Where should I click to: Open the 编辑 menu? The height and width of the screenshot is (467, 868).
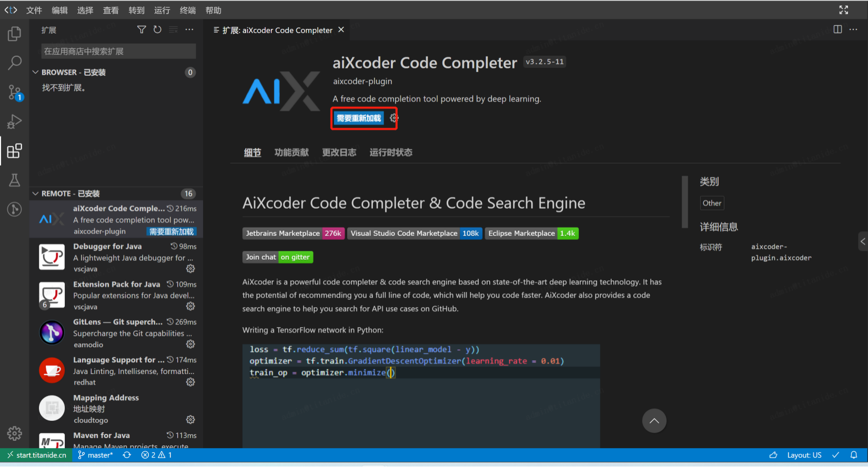(x=59, y=10)
